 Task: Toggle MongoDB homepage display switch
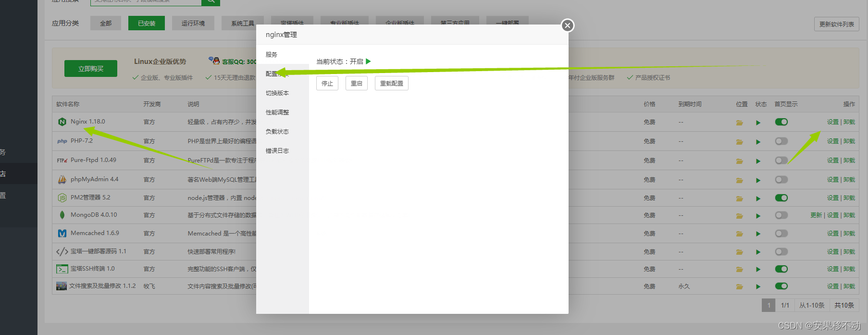[781, 215]
